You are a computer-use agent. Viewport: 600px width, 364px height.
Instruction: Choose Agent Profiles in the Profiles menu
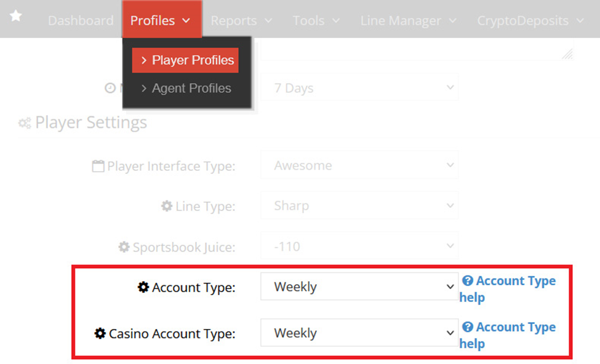(x=186, y=89)
